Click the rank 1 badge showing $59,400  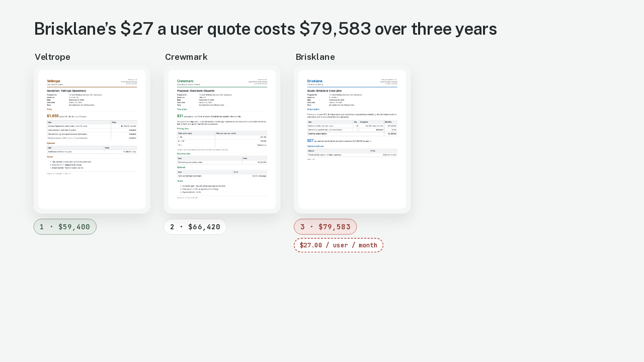click(65, 227)
